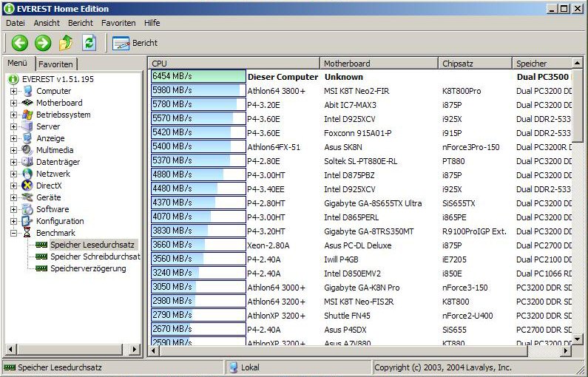The image size is (588, 377).
Task: Click right arrow of results horizontal scrollbar
Action: 566,351
